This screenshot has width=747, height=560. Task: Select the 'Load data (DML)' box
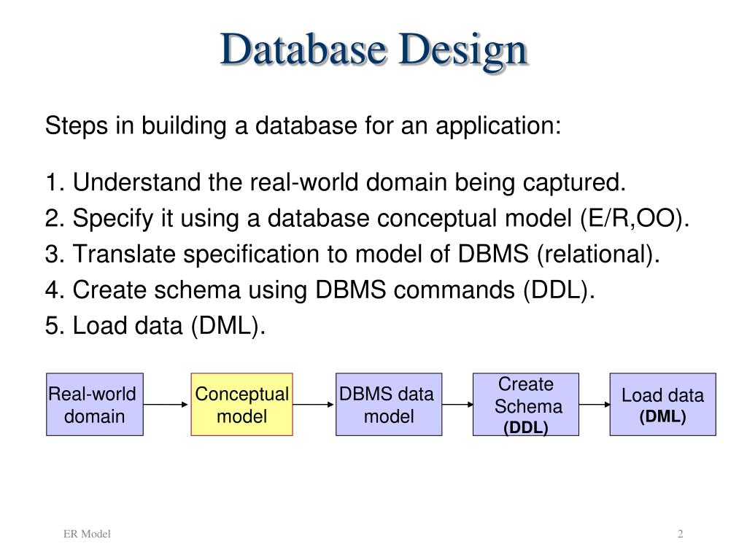pos(662,404)
